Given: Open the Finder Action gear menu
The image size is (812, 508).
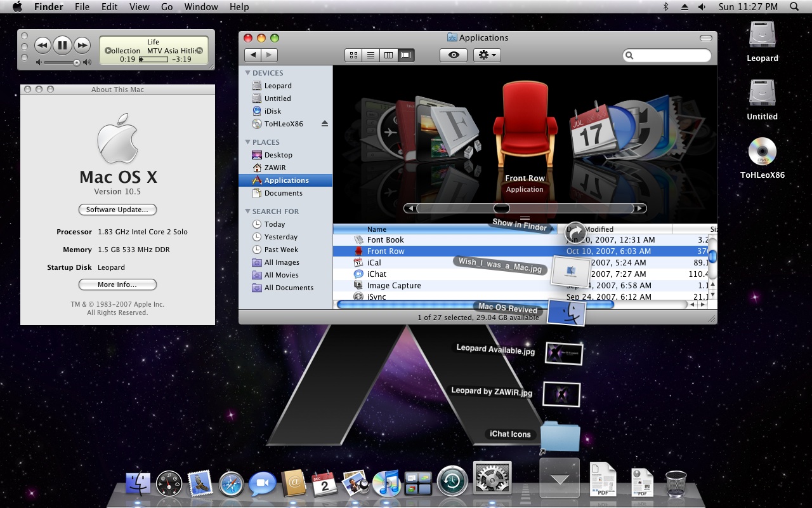Looking at the screenshot, I should (487, 55).
